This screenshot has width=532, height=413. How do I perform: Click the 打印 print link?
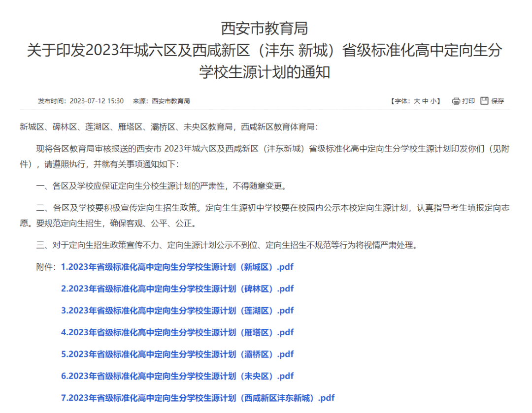468,101
